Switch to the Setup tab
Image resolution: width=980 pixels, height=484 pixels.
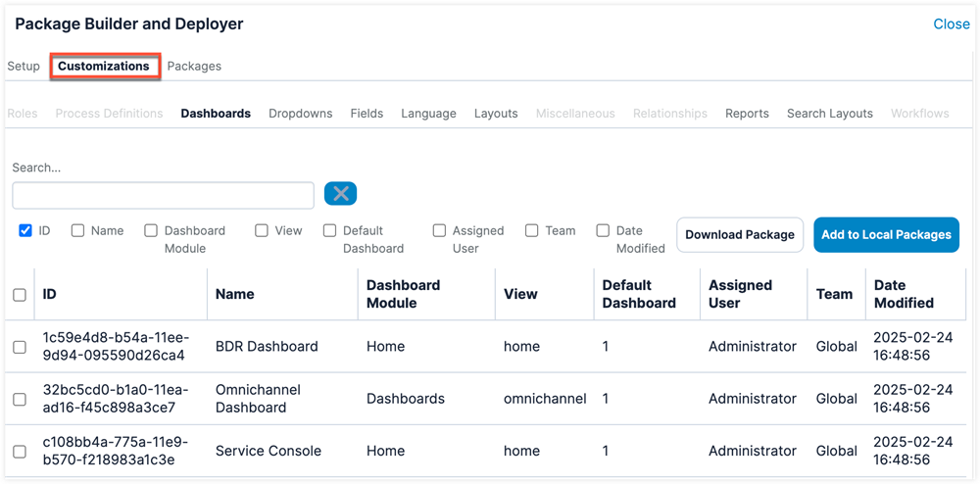(24, 67)
